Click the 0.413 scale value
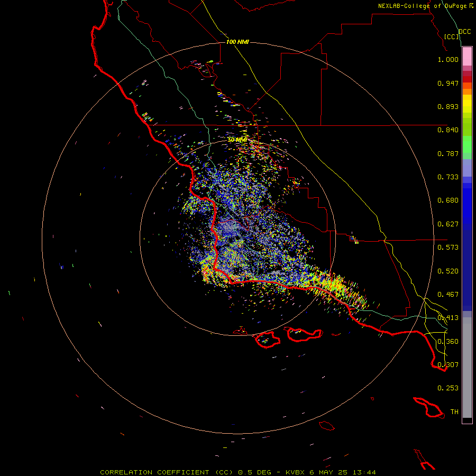Image resolution: width=476 pixels, height=476 pixels. [x=448, y=318]
